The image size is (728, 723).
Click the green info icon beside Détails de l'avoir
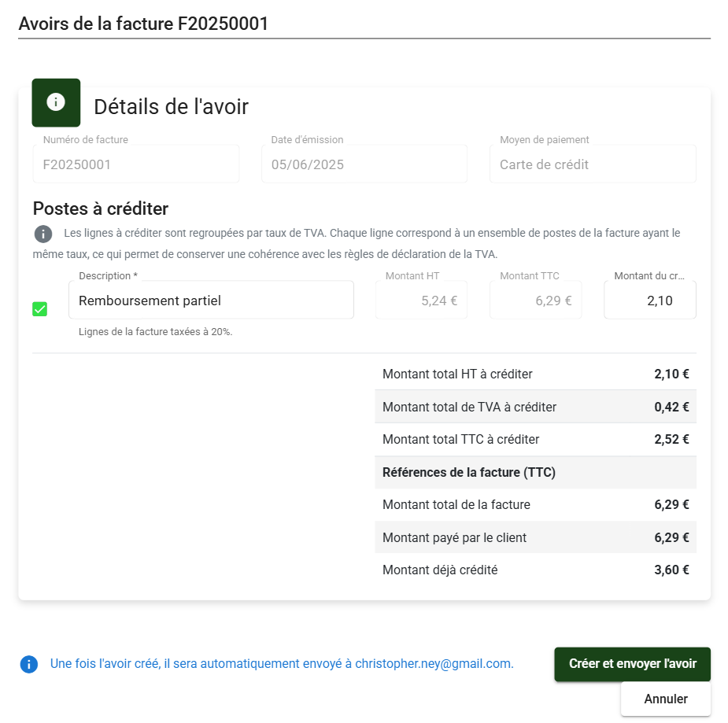pos(56,102)
